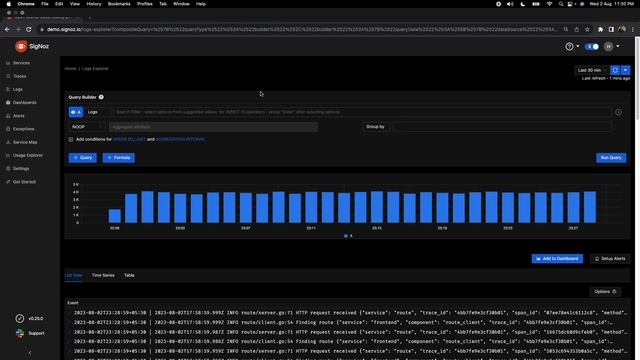Click the Apple menu icon
This screenshot has width=640, height=360.
(x=9, y=4)
